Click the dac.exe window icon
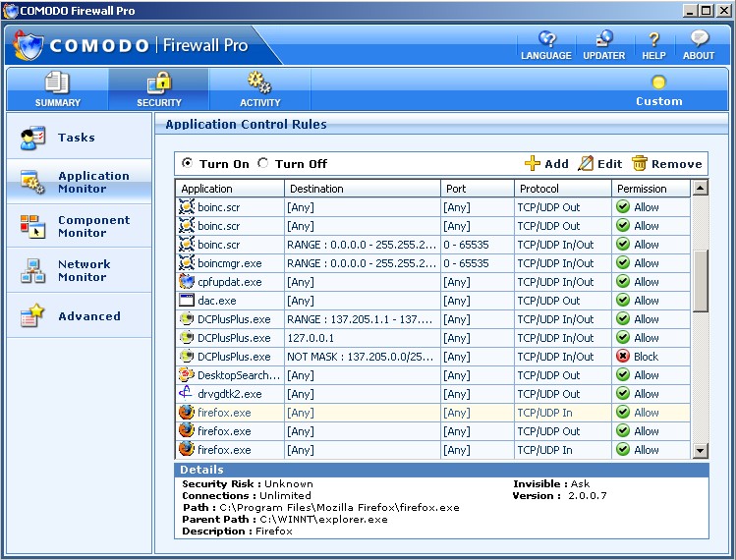 click(x=187, y=300)
